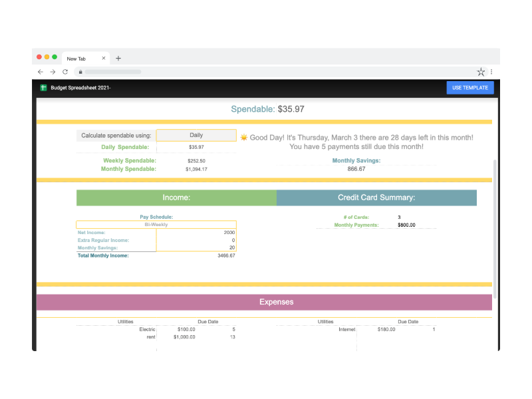Viewport: 532px width, 399px height.
Task: Click the browser forward arrow
Action: tap(53, 72)
